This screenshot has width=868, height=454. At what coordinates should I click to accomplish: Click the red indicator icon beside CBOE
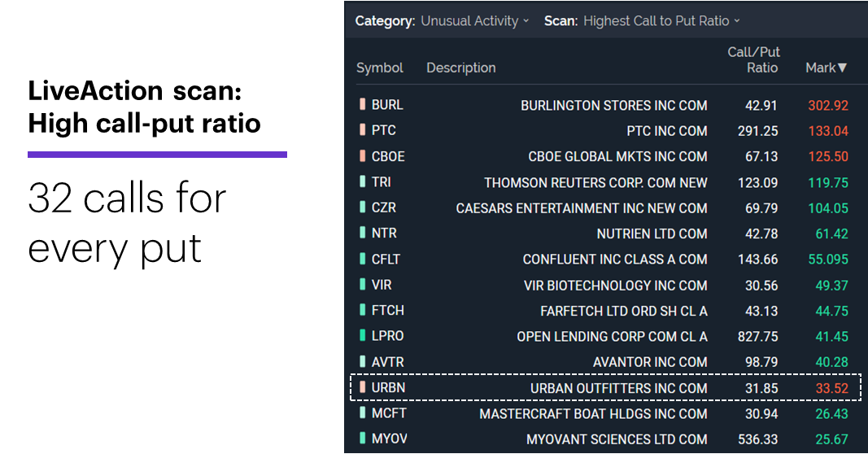coord(363,155)
